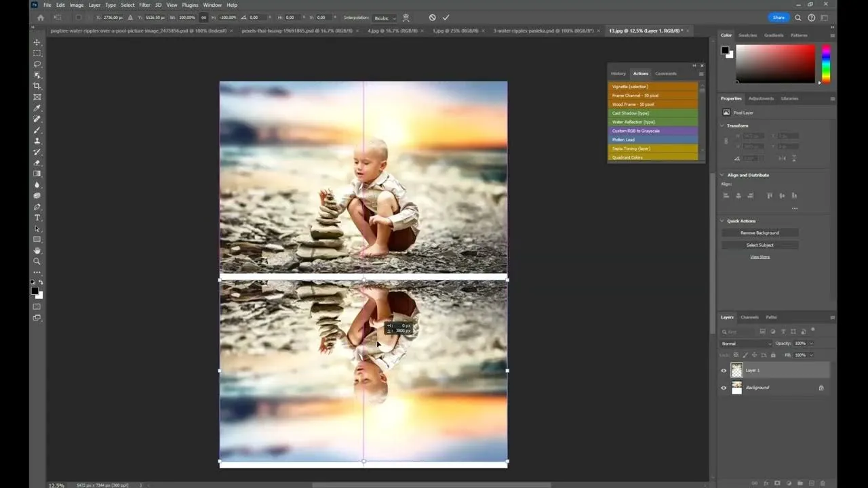Select the Hand tool
The width and height of the screenshot is (868, 488).
[37, 250]
